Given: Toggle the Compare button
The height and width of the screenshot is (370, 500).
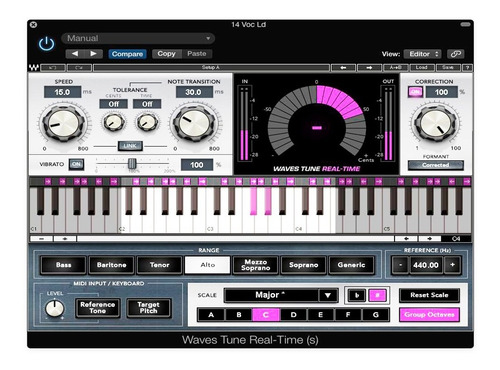Looking at the screenshot, I should [127, 54].
